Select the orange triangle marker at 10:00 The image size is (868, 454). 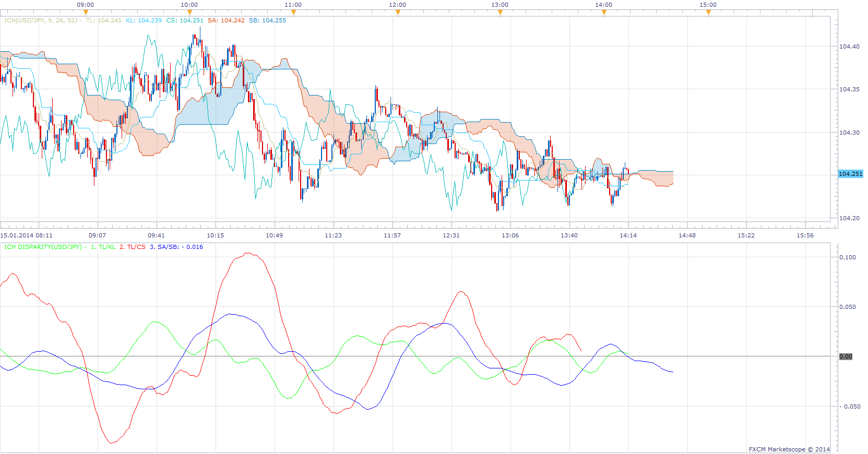[189, 13]
